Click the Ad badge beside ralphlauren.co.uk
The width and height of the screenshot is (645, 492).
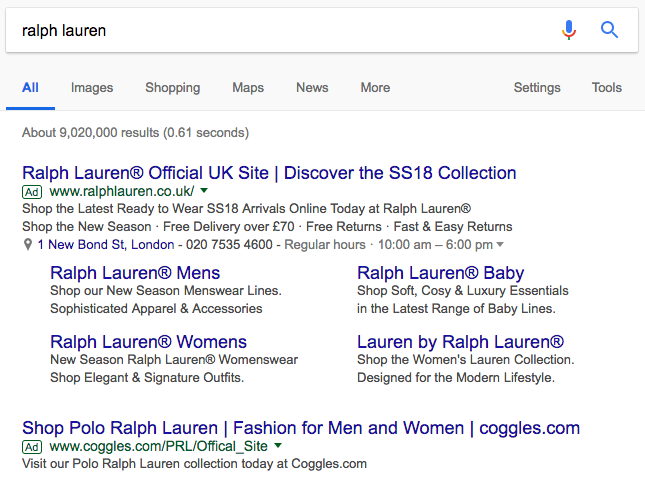coord(32,192)
